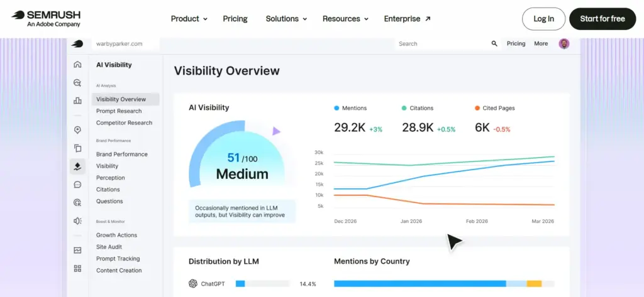
Task: Click the ChatGPT 14.4% distribution bar
Action: (x=263, y=283)
